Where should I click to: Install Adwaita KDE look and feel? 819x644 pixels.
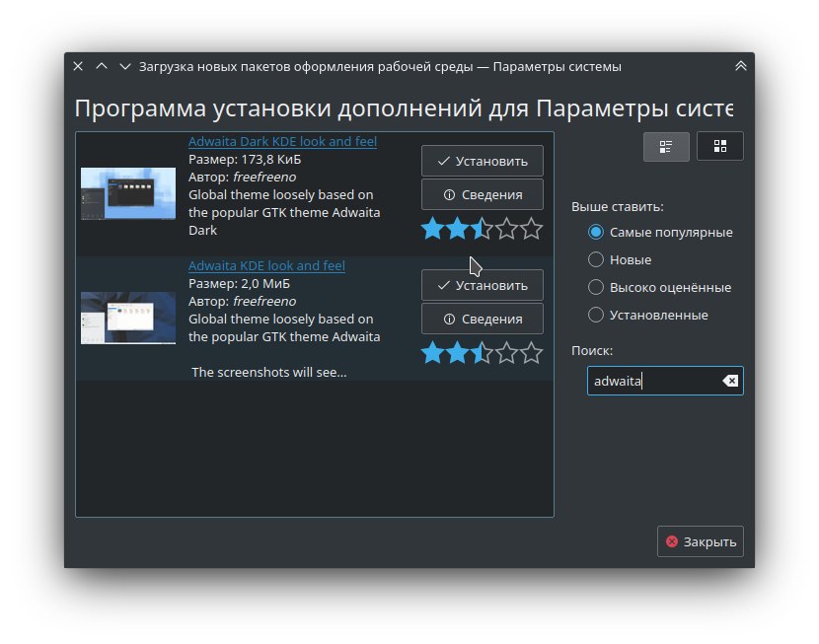(x=483, y=285)
